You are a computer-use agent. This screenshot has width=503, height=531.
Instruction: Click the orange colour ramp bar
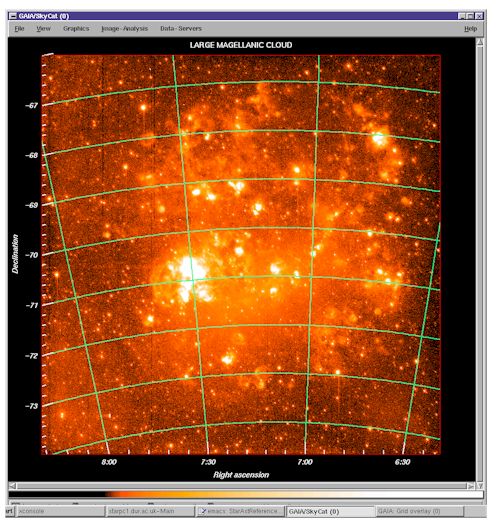pyautogui.click(x=246, y=495)
